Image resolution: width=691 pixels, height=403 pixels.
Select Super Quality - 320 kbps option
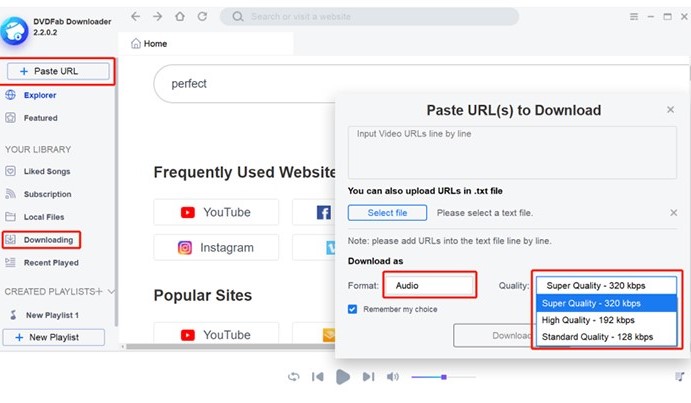coord(606,303)
